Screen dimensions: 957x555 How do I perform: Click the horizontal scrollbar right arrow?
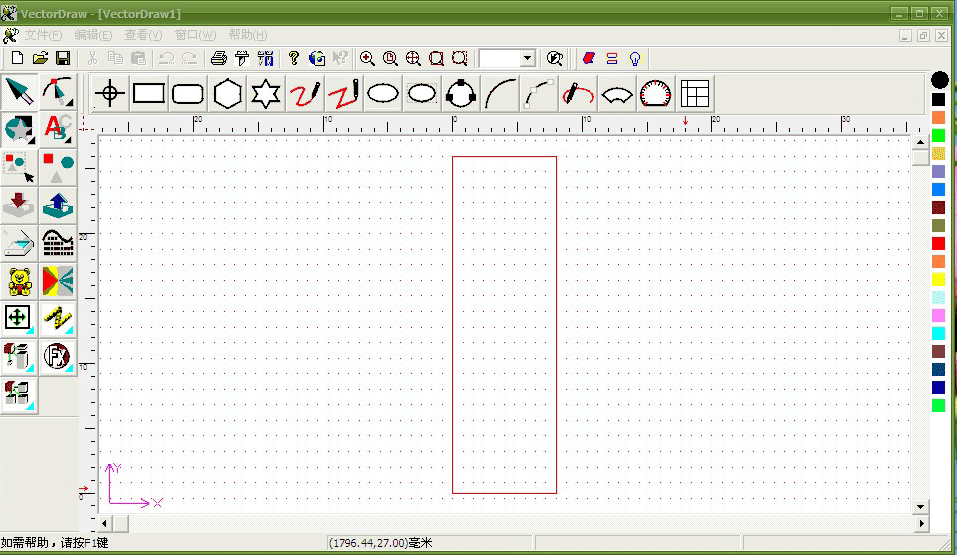click(921, 523)
